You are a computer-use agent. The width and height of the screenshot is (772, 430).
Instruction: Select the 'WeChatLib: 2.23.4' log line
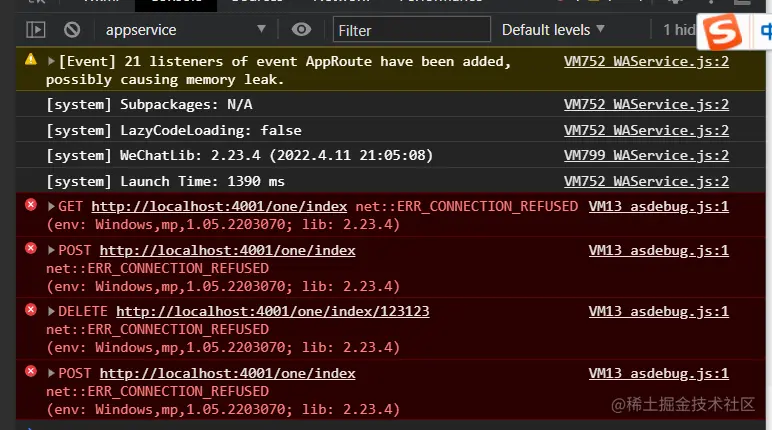239,156
